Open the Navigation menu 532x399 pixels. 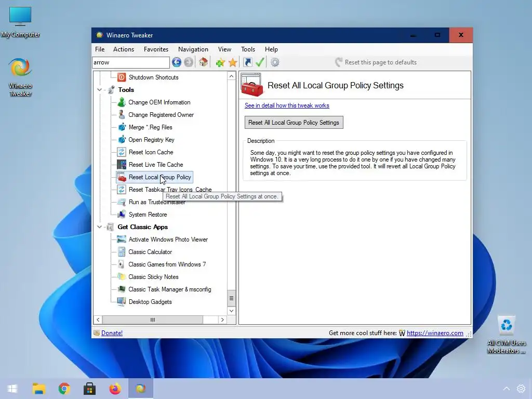pyautogui.click(x=193, y=49)
